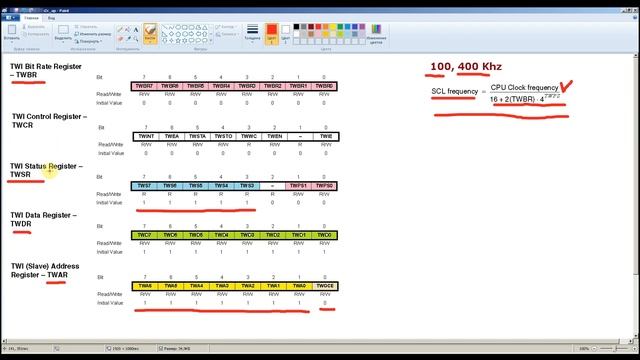Screen dimensions: 640x360
Task: Open the Paint application menu button
Action: click(x=10, y=18)
